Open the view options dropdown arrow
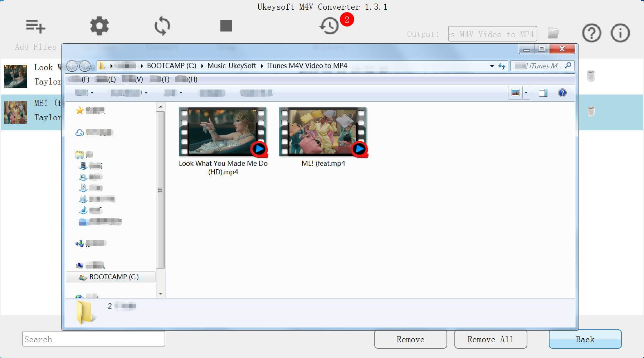644x358 pixels. tap(526, 93)
